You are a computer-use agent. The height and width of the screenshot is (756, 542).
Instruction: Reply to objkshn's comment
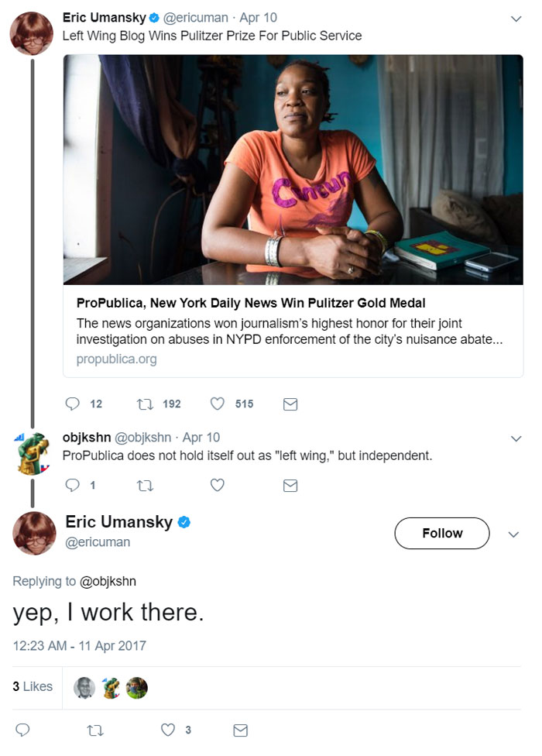(x=71, y=486)
